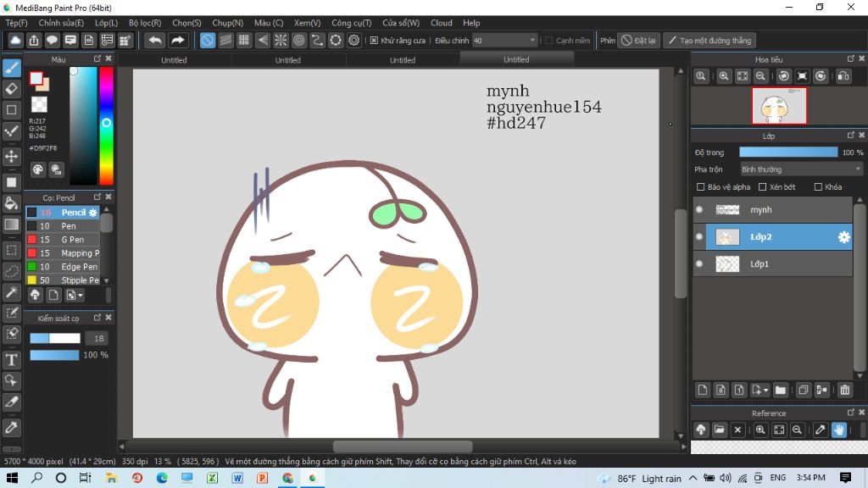Open the Điều chỉnh correction value dropdown
The image size is (868, 488).
(x=504, y=41)
